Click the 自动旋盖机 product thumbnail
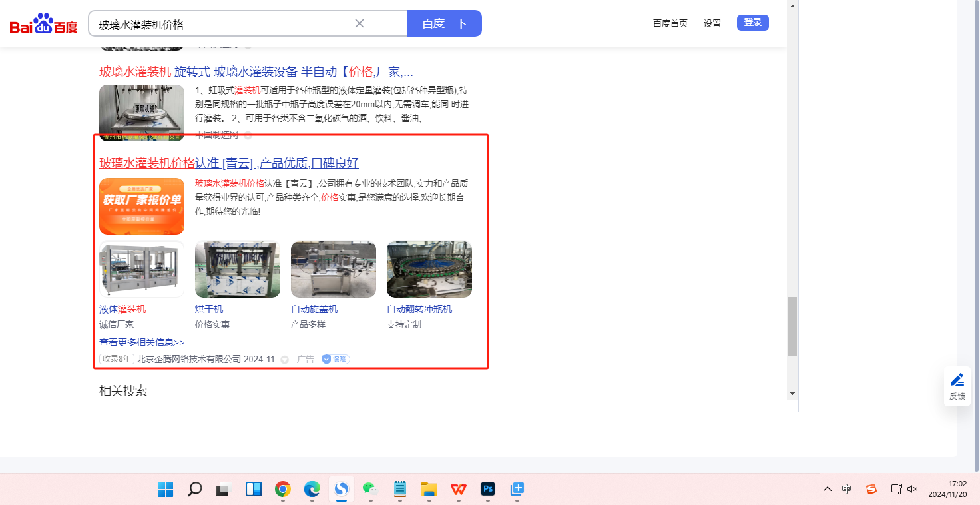The height and width of the screenshot is (505, 980). coord(334,269)
